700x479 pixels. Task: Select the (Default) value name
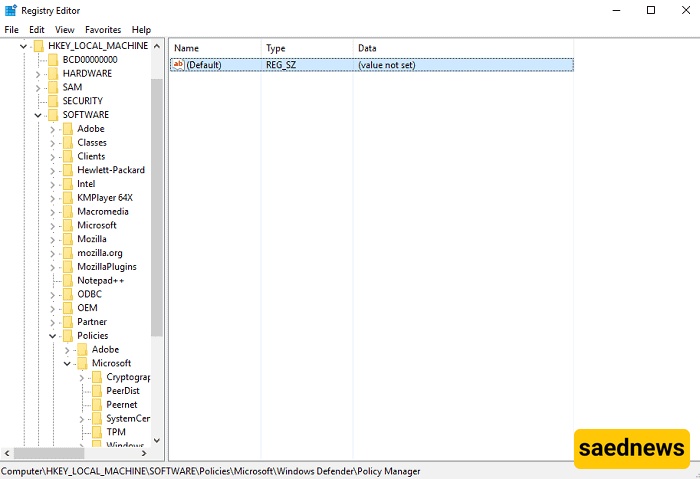pos(204,65)
